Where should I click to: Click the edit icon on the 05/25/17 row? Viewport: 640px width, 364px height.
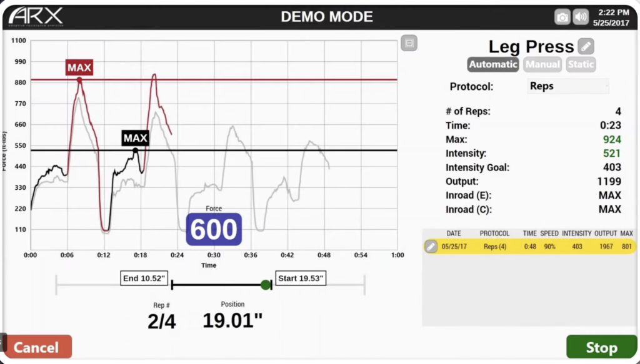pos(431,247)
